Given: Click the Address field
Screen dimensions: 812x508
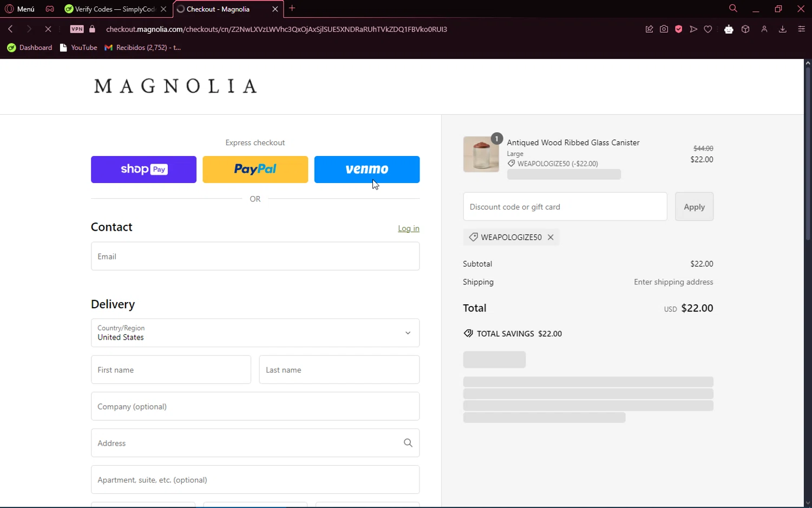Looking at the screenshot, I should click(255, 443).
